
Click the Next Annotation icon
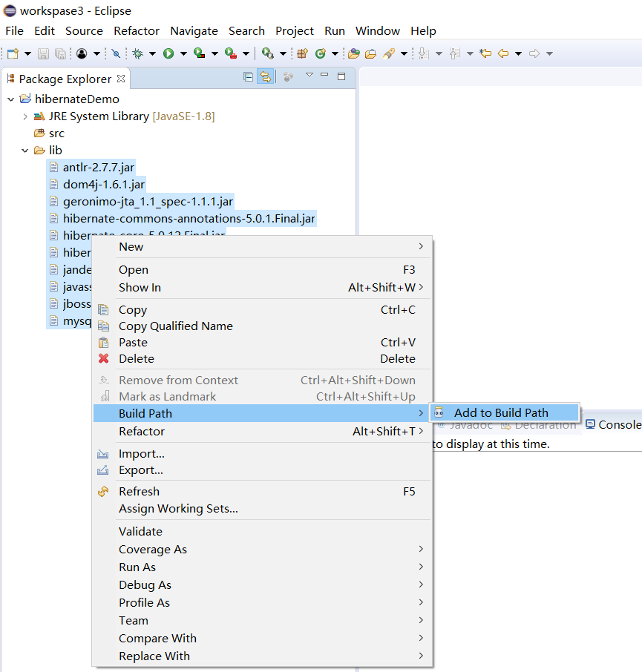coord(424,53)
